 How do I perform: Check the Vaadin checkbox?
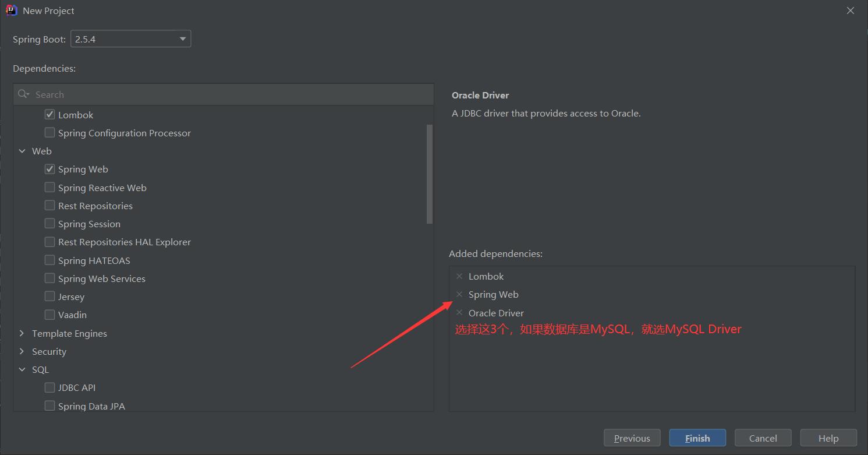click(49, 315)
